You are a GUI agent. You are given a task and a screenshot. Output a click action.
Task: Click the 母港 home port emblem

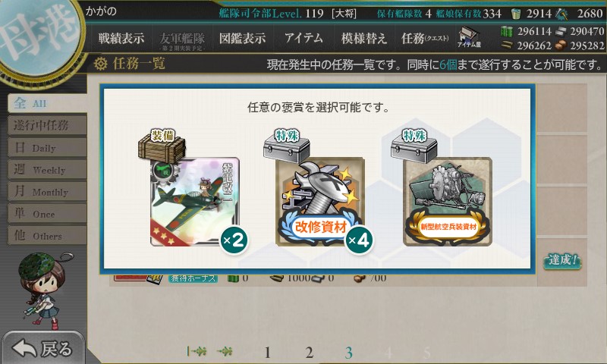[x=39, y=36]
